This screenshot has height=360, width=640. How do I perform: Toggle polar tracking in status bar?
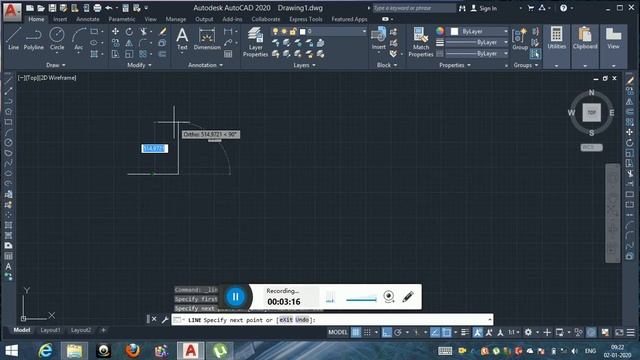(398, 332)
